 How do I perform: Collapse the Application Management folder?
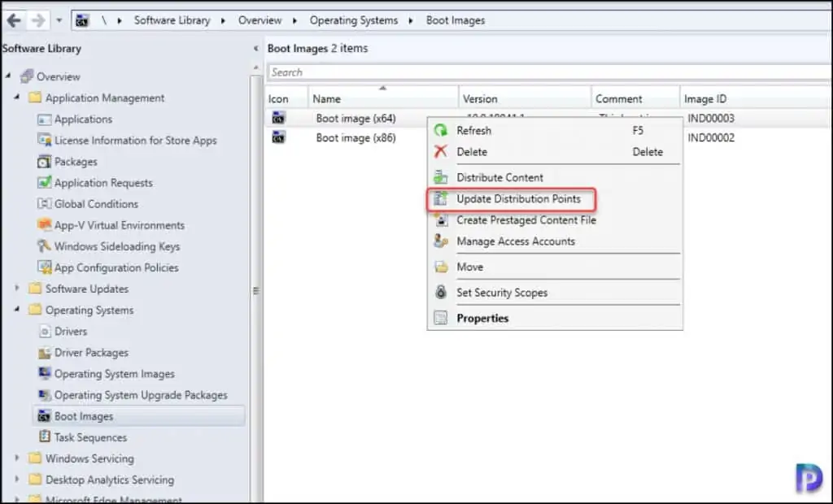point(17,98)
